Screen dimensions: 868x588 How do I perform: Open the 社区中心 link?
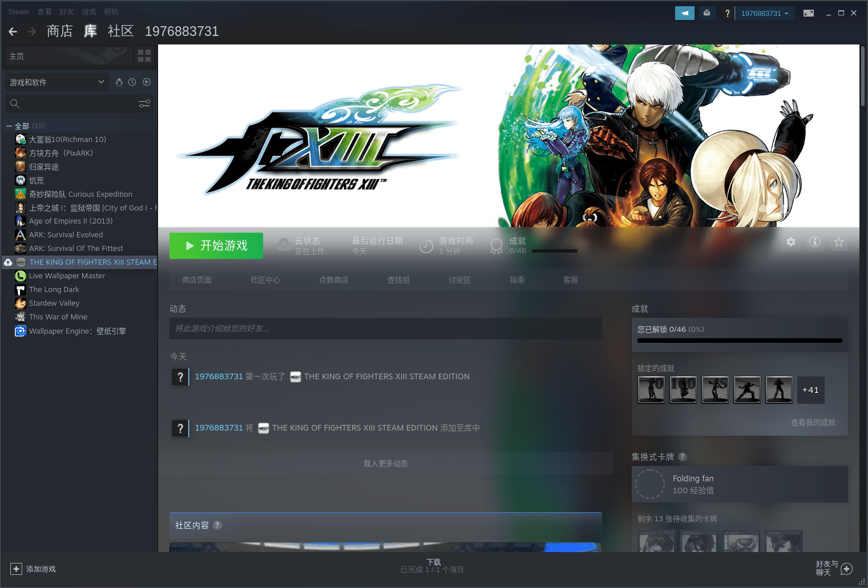pyautogui.click(x=265, y=280)
